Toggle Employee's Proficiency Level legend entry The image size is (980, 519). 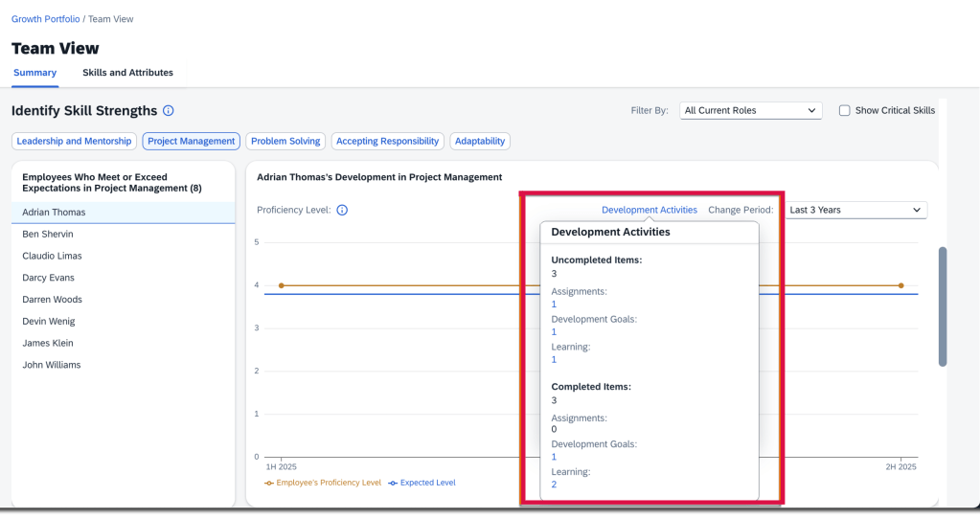(x=323, y=483)
